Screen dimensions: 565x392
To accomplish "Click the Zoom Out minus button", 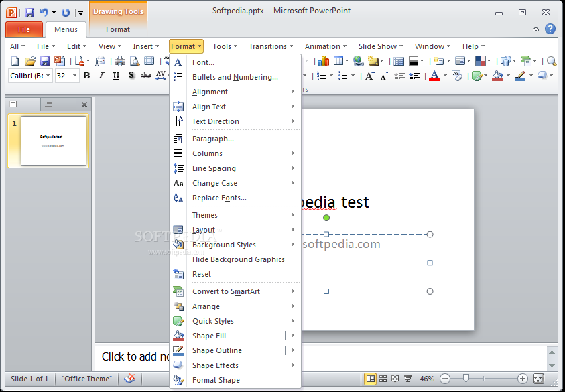I will [x=446, y=379].
